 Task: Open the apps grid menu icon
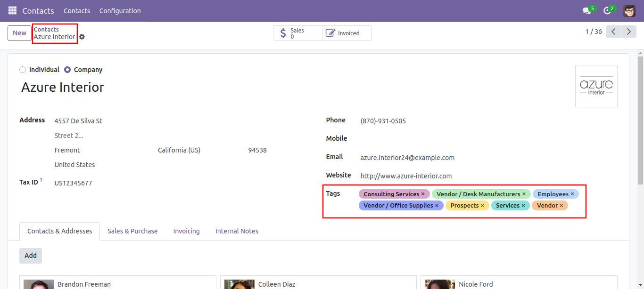[12, 10]
